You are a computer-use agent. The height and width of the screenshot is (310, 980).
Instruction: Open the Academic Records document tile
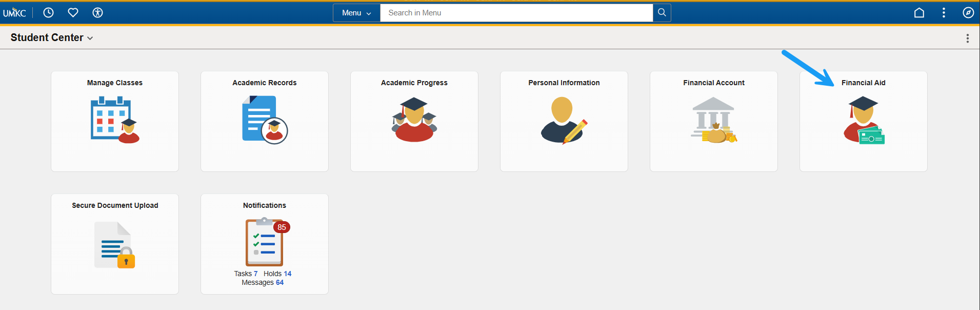tap(265, 122)
